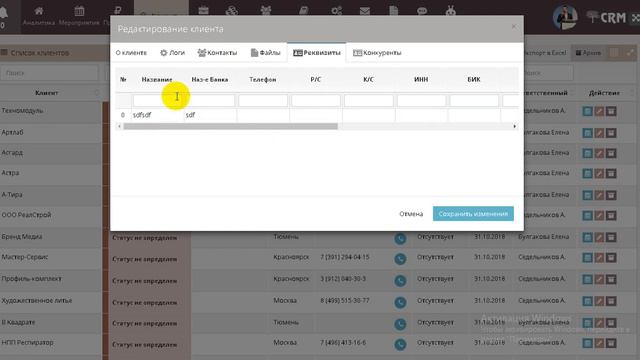Click the Архив button in client list toolbar
The image size is (640, 360).
(588, 53)
